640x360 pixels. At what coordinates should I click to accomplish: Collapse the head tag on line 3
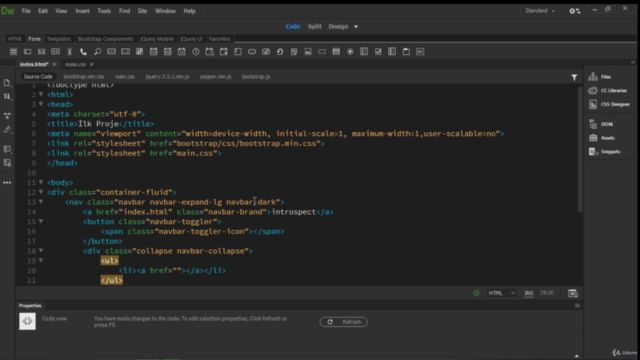[41, 104]
